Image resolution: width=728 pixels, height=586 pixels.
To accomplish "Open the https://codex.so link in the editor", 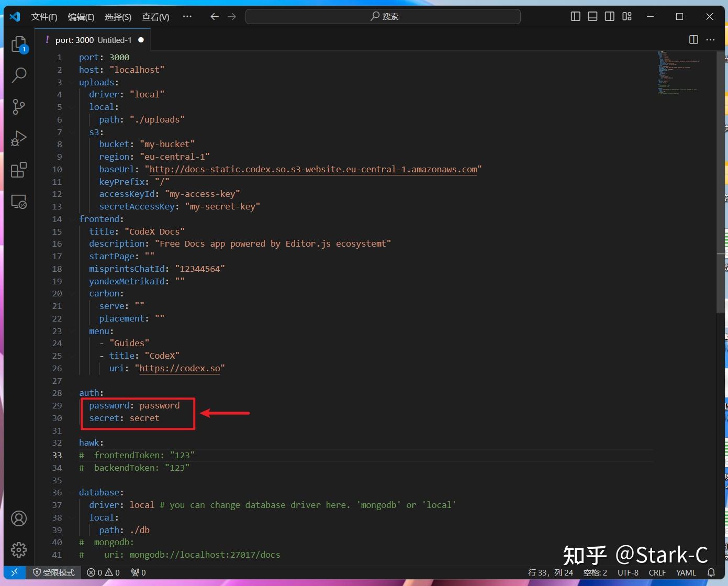I will click(180, 368).
